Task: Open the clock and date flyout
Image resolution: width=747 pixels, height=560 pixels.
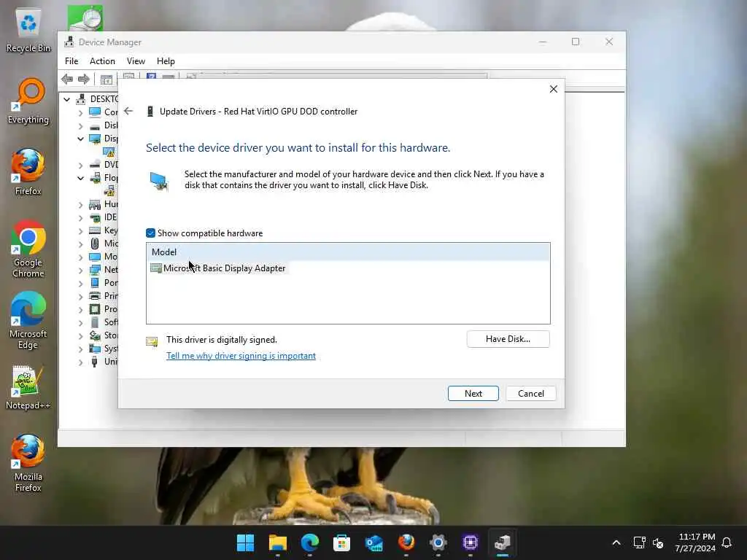Action: [695, 542]
